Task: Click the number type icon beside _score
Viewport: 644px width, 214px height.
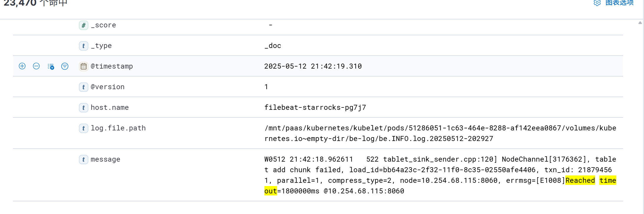Action: click(x=84, y=25)
